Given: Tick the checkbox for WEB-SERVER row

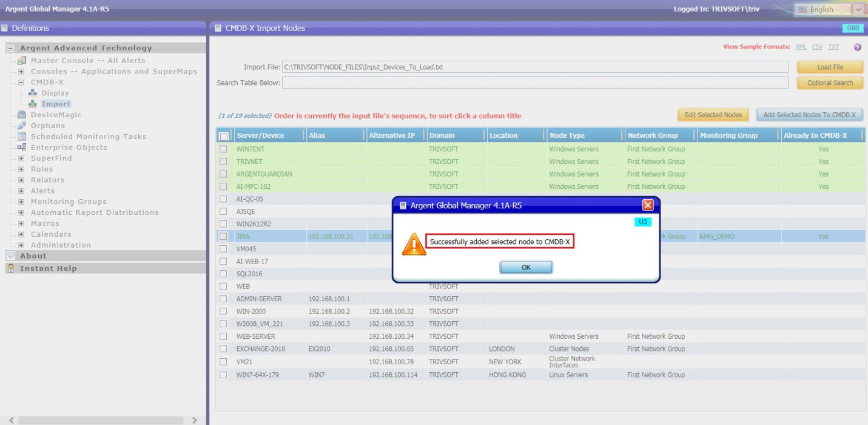Looking at the screenshot, I should click(x=224, y=336).
